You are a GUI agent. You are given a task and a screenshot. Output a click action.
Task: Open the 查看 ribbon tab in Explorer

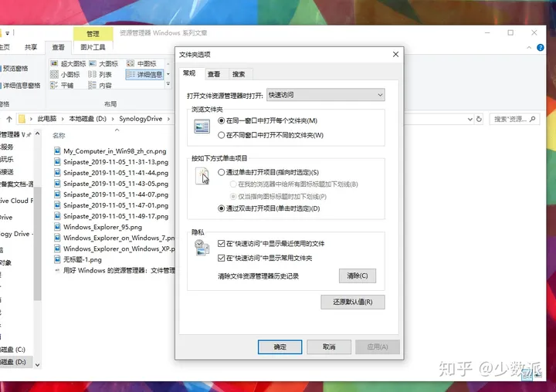[x=58, y=47]
